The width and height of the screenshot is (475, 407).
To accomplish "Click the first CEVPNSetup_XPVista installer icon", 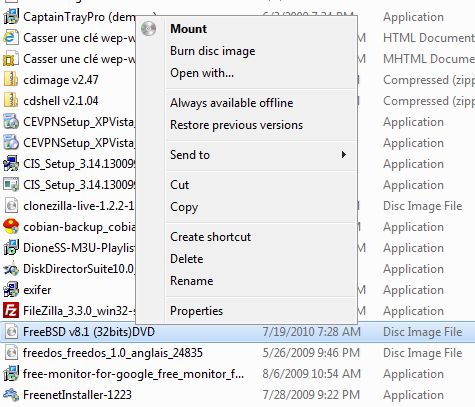I will tap(11, 122).
